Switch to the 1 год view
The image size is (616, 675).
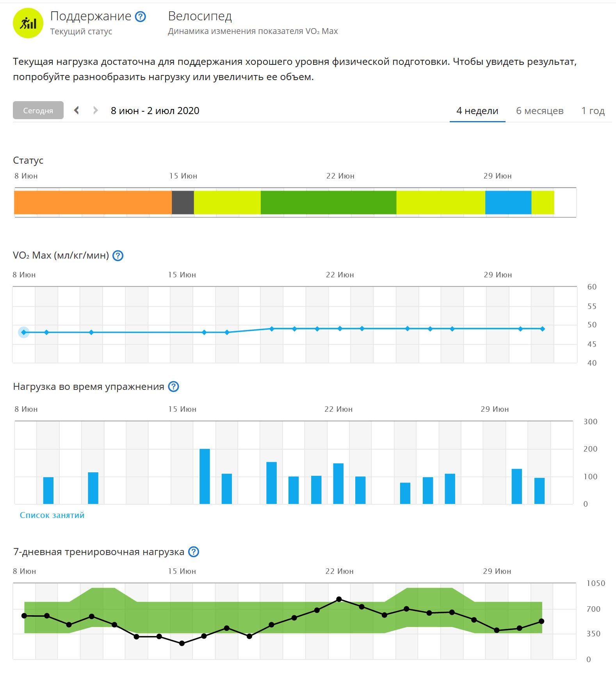(x=593, y=111)
